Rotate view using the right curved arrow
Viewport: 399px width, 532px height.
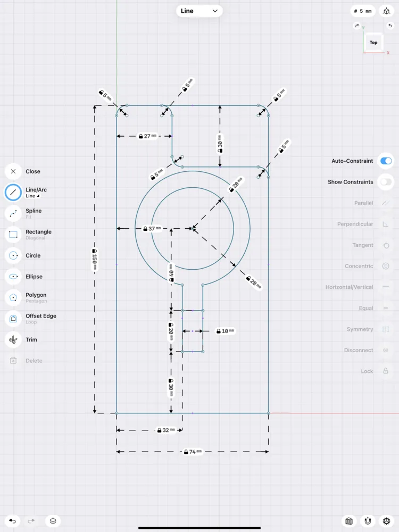[x=390, y=26]
